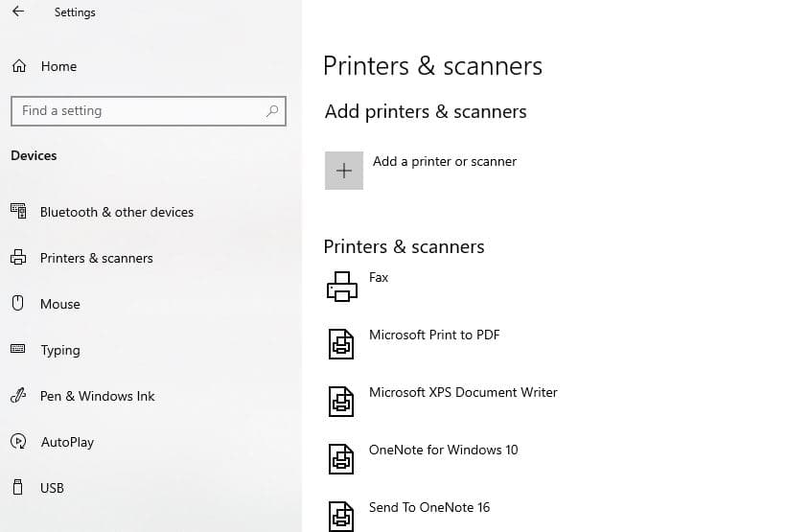Select Microsoft XPS Document Writer
Screen dimensions: 810x532
click(463, 392)
